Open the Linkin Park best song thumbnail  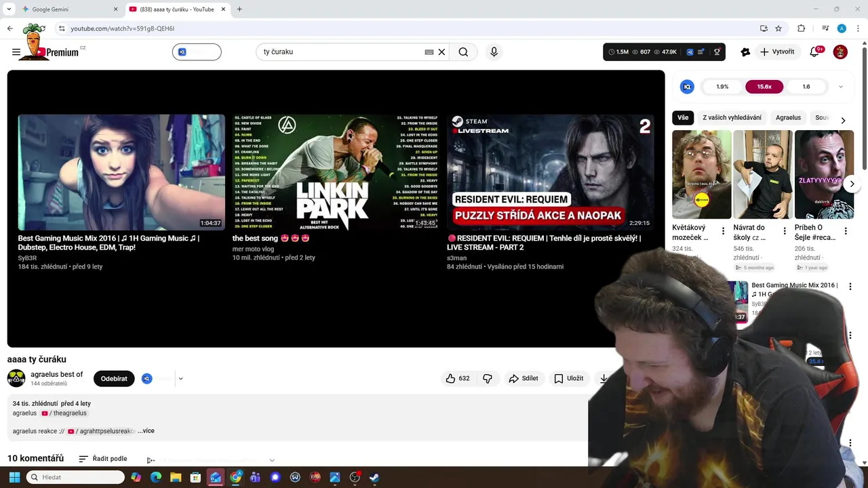tap(336, 172)
